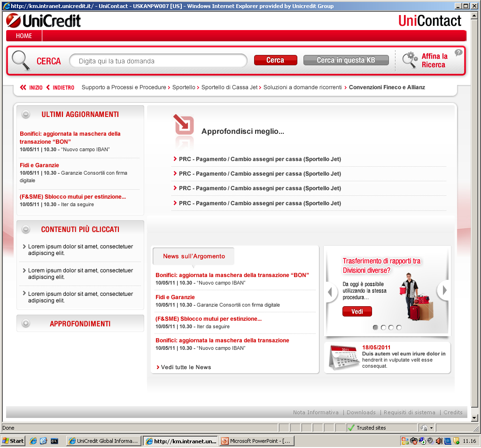Open Requisiti di sistema footer link
Viewport: 481px width, 448px height.
click(x=409, y=412)
